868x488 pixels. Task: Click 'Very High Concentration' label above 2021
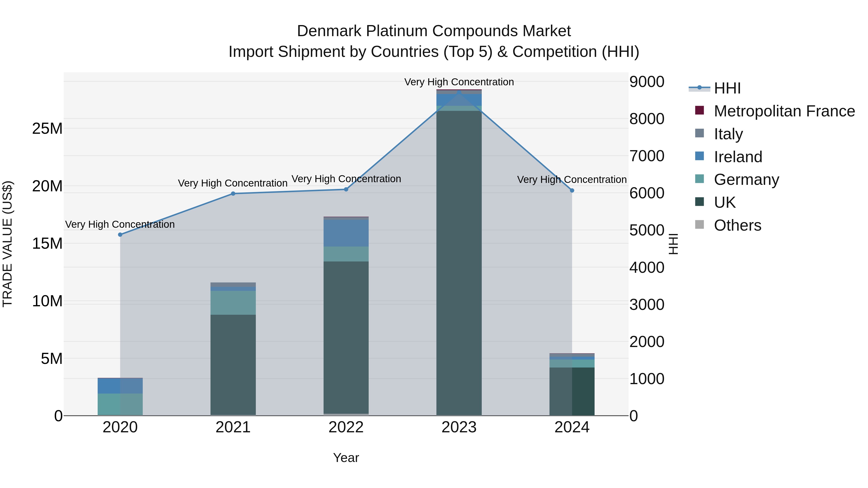pos(233,183)
